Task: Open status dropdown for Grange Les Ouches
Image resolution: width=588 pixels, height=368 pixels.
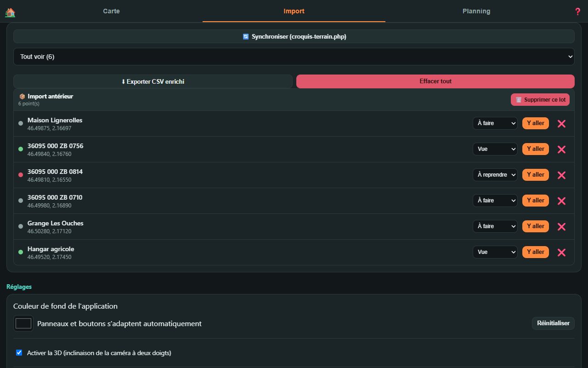Action: point(495,226)
